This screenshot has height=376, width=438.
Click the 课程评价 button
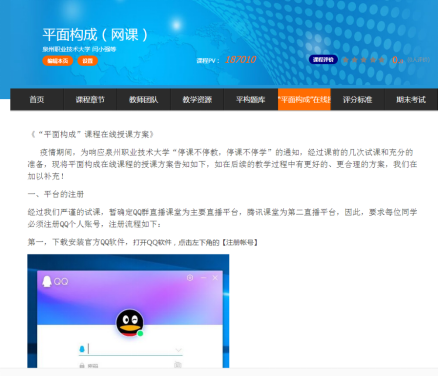[x=323, y=60]
